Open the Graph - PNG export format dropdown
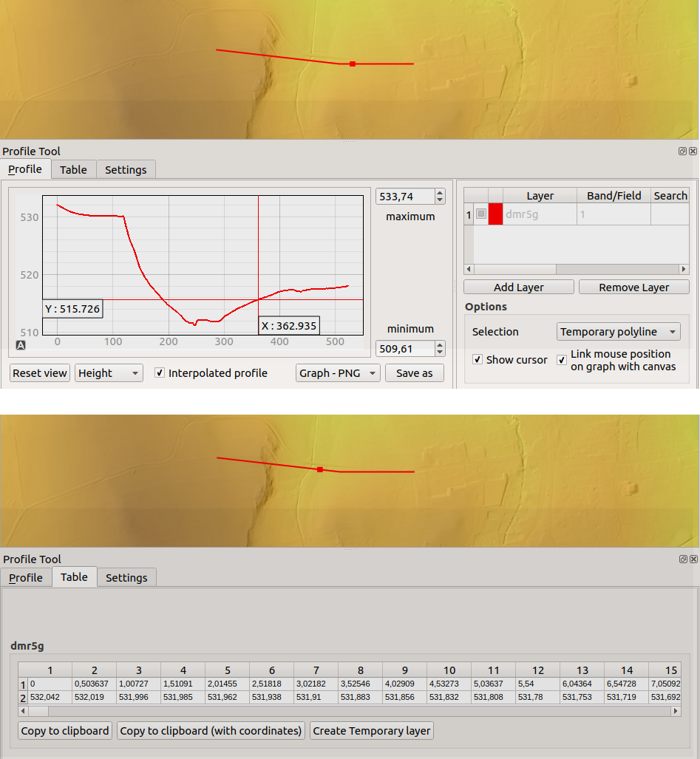This screenshot has height=759, width=700. [338, 372]
